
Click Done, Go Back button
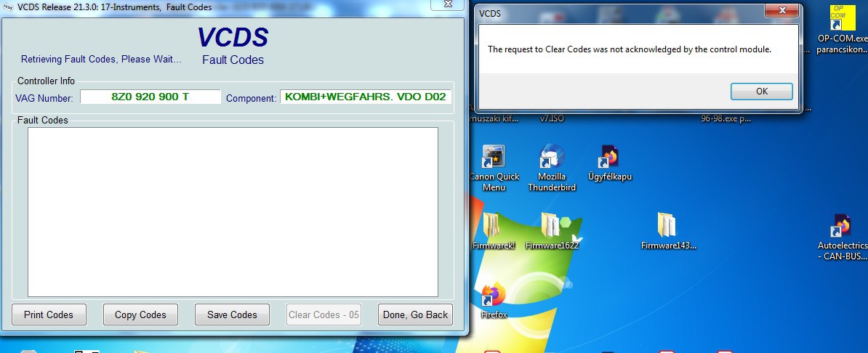coord(415,315)
